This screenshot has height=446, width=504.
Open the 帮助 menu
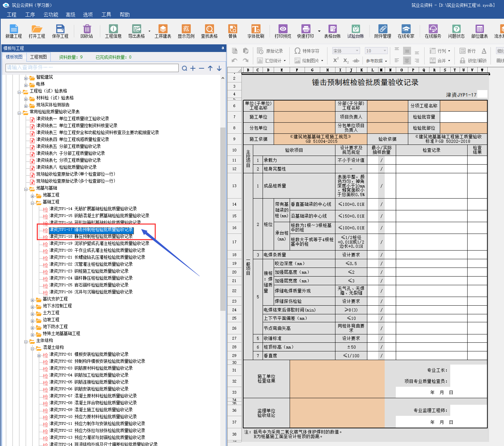click(125, 15)
